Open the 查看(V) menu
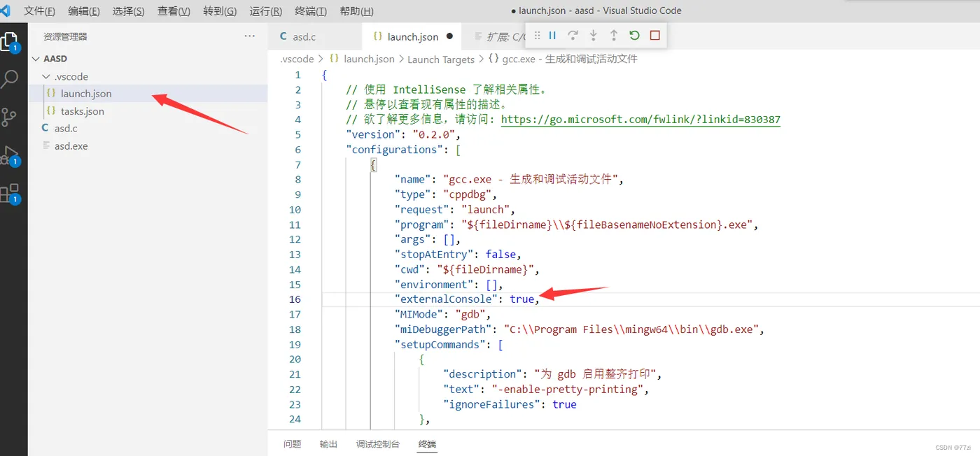Viewport: 980px width, 456px height. pyautogui.click(x=174, y=11)
